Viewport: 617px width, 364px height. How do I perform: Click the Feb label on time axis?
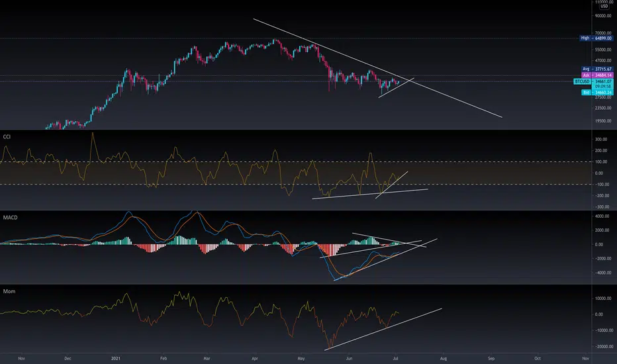pos(164,359)
